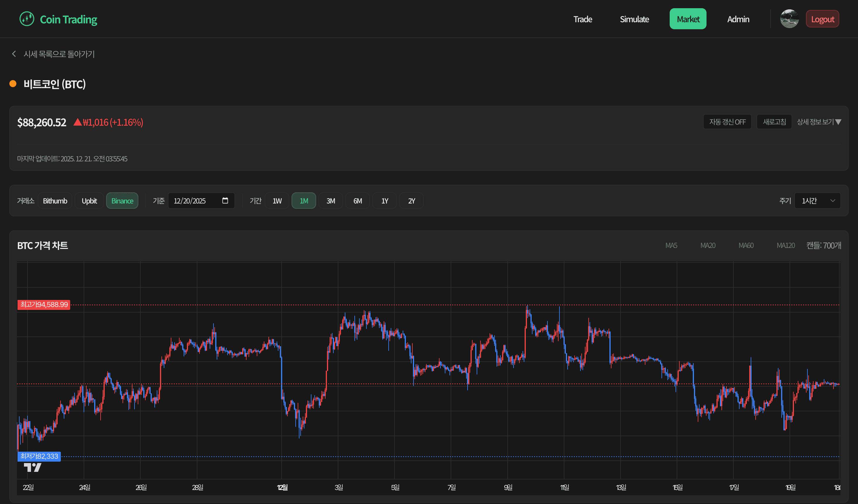The width and height of the screenshot is (858, 504).
Task: Click the 19일 date axis label
Action: (790, 487)
